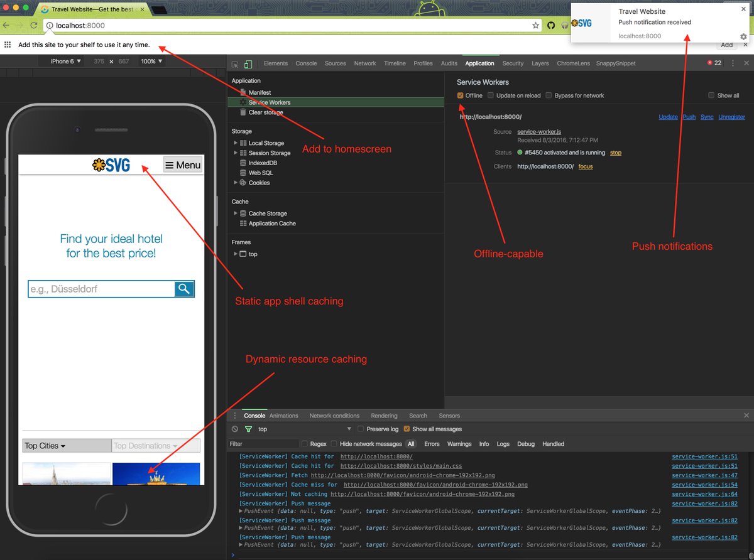The width and height of the screenshot is (754, 560).
Task: Click the red error count badge
Action: tap(714, 63)
